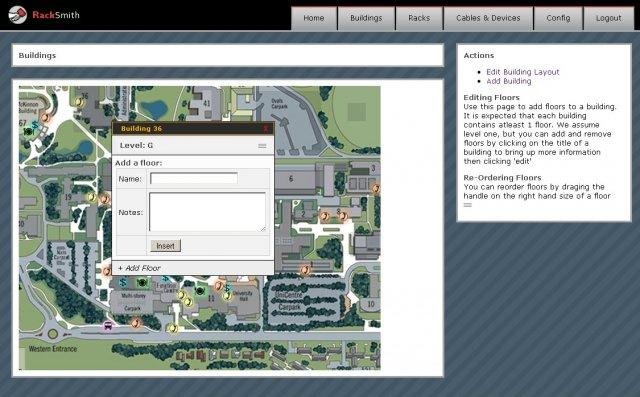The image size is (640, 397).
Task: Click the purple bus stop icon on map
Action: click(x=108, y=326)
